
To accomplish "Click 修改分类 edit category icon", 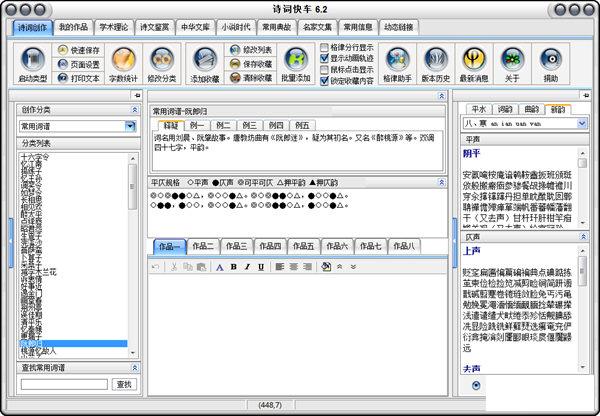I will pos(162,64).
